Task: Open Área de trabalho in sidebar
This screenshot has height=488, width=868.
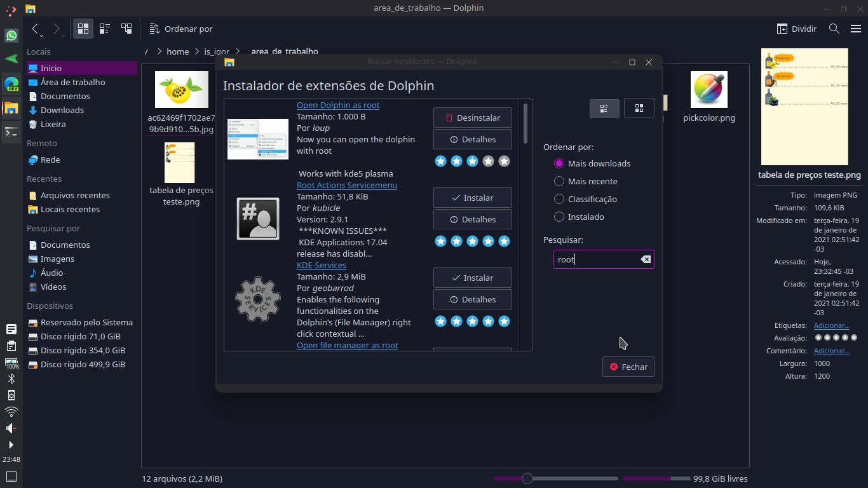Action: (x=81, y=82)
